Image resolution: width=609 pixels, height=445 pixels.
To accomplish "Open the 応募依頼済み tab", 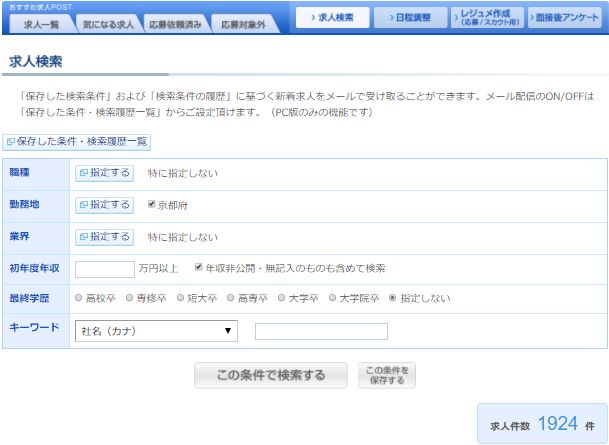I will tap(173, 23).
